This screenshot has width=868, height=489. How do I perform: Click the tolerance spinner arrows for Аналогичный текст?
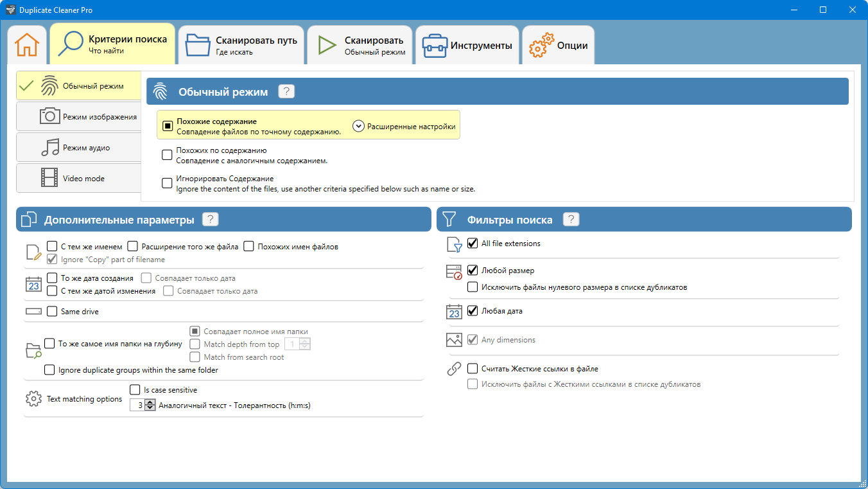click(x=150, y=405)
